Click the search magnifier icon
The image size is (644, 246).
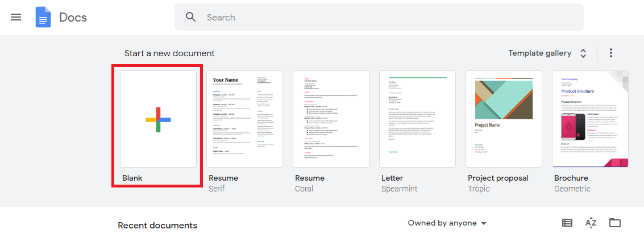[x=191, y=17]
